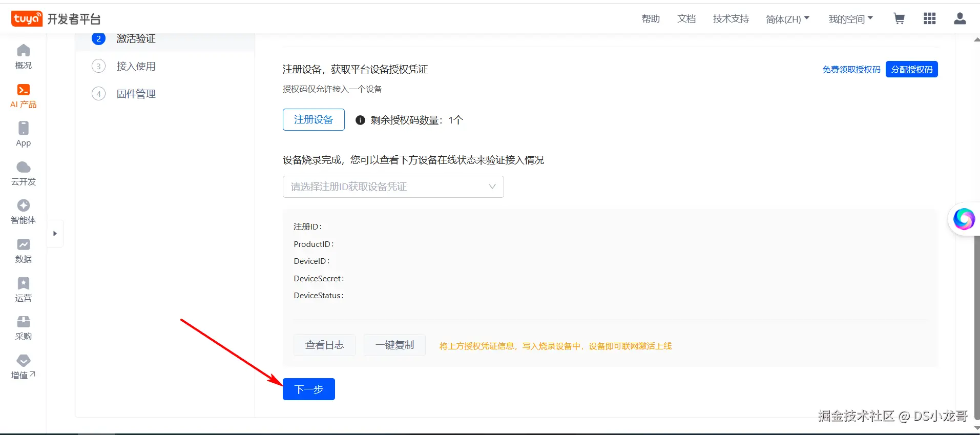This screenshot has height=435, width=980.
Task: Select step 4 固件管理
Action: pyautogui.click(x=123, y=94)
